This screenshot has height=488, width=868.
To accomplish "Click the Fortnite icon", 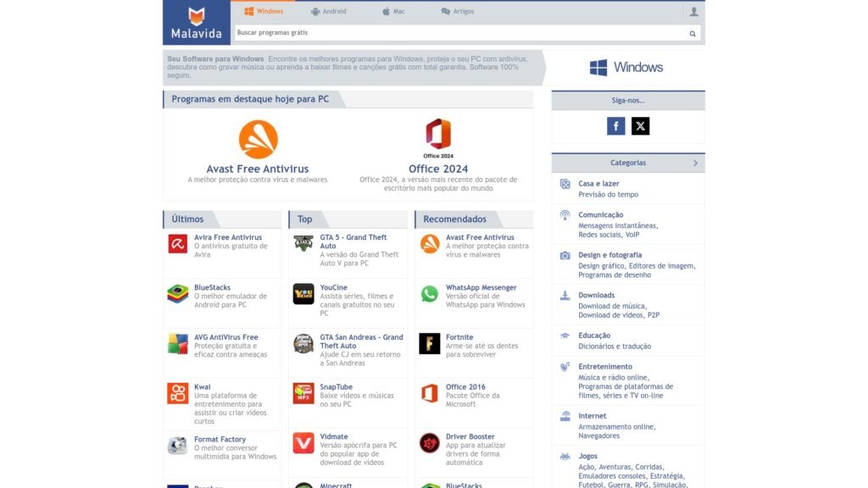I will point(430,344).
